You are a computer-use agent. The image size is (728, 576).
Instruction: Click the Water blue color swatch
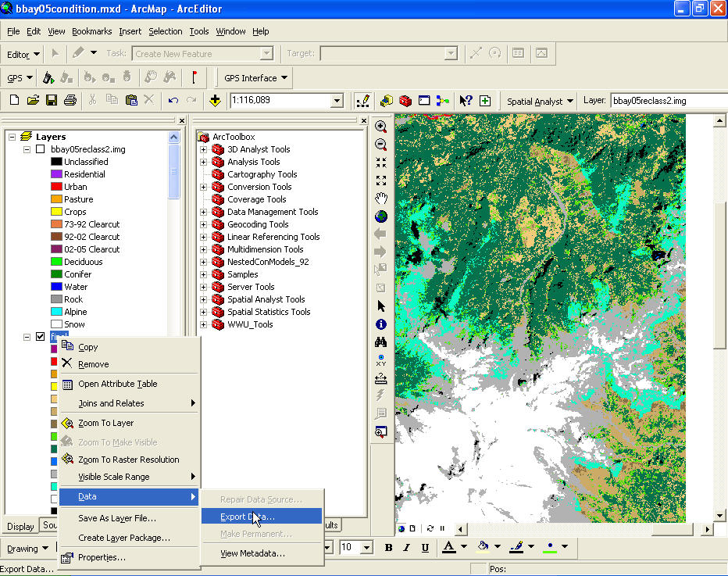pyautogui.click(x=57, y=287)
